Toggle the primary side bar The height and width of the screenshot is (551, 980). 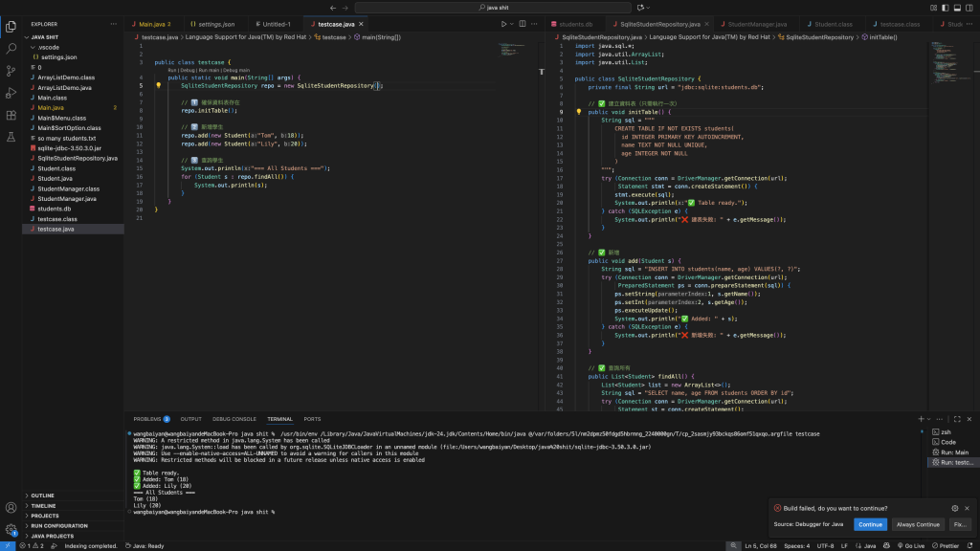coord(945,8)
